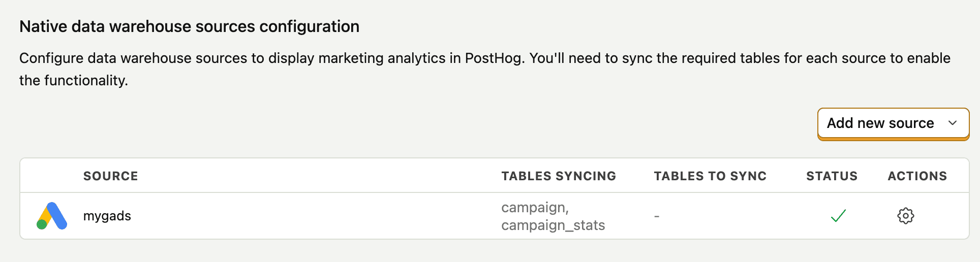Click the Google Ads logo icon
980x262 pixels.
coord(52,216)
